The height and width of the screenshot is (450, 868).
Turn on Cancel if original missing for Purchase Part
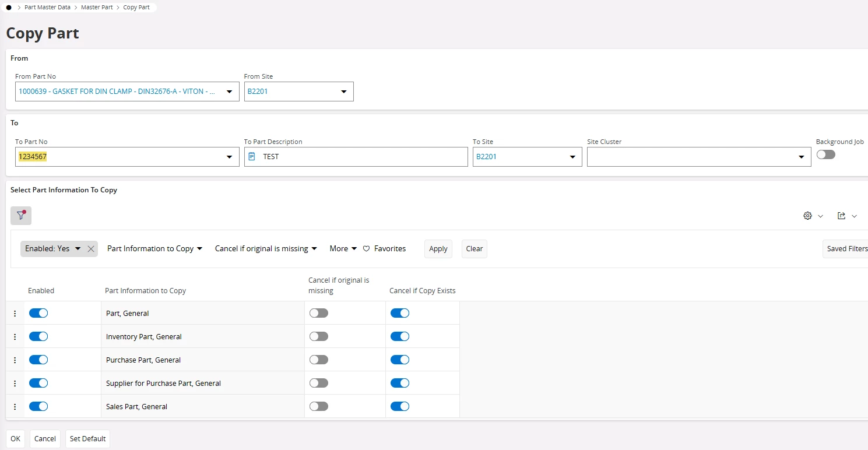click(x=319, y=360)
